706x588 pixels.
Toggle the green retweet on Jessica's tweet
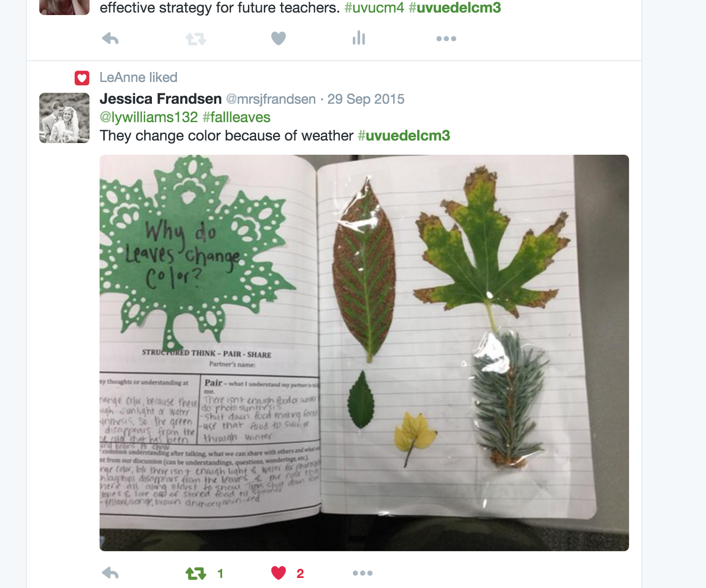coord(196,573)
